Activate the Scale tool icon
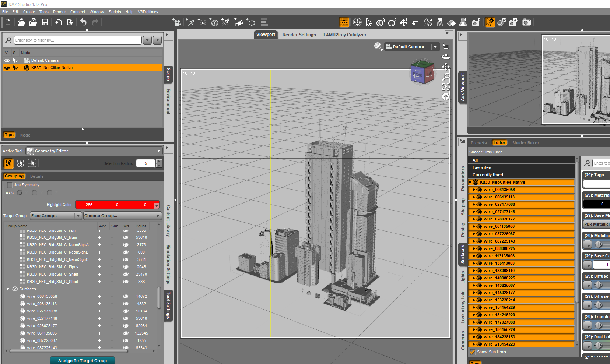This screenshot has height=364, width=610. (x=416, y=22)
